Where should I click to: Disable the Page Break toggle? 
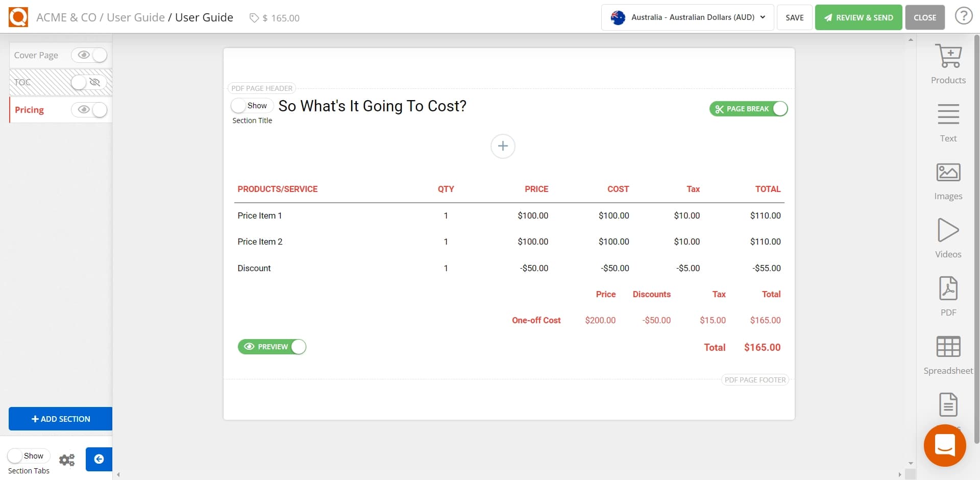(x=779, y=108)
